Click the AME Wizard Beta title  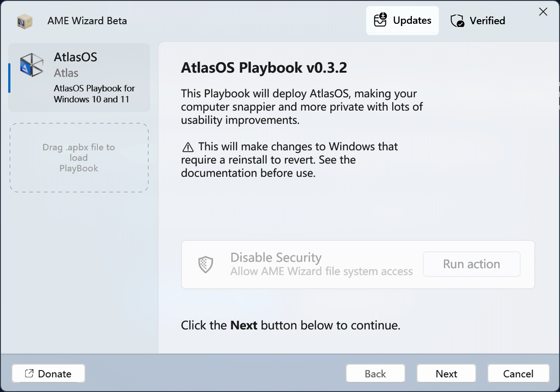click(87, 21)
